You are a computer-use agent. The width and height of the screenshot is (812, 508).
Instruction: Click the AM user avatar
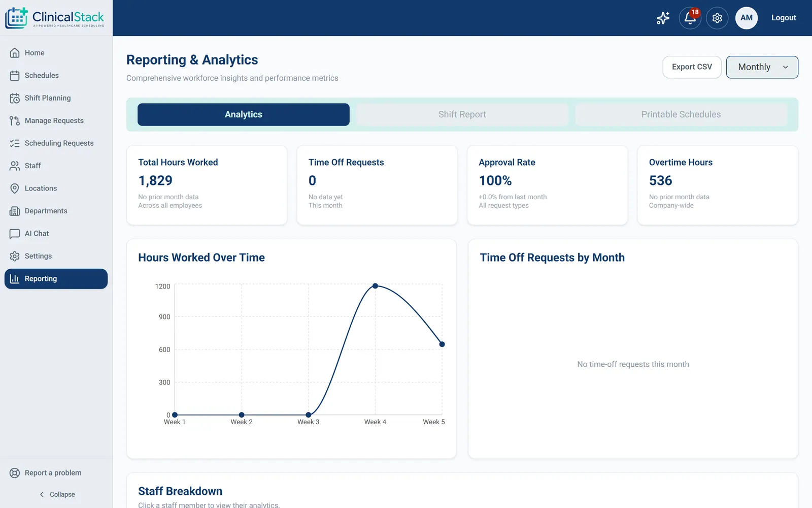click(747, 18)
